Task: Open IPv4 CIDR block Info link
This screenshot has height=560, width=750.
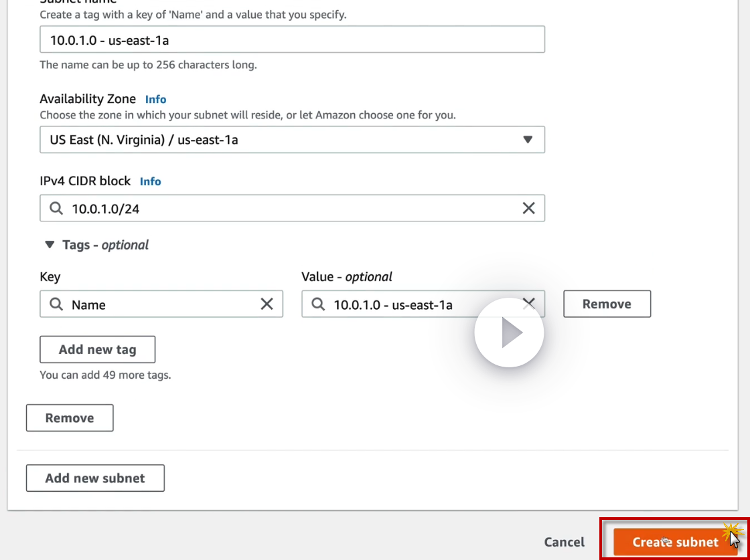Action: (150, 181)
